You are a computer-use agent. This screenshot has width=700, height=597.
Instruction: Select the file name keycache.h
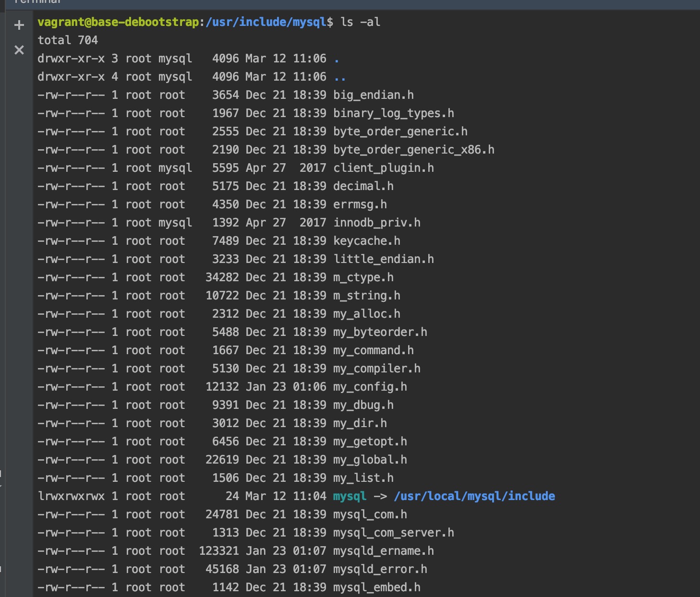click(367, 241)
